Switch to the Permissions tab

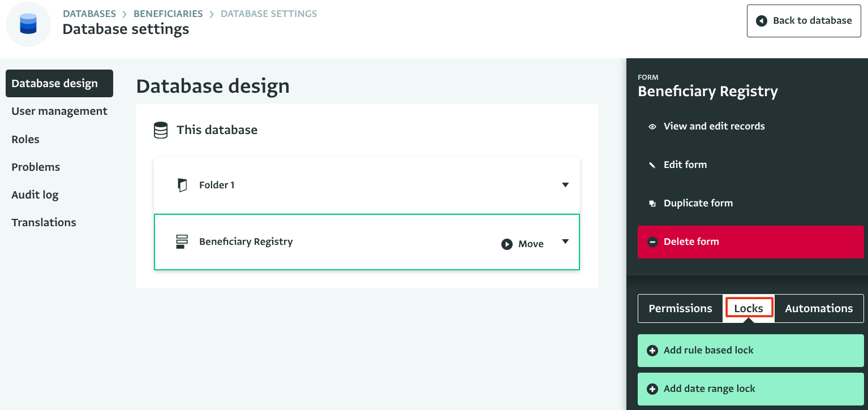click(x=680, y=308)
